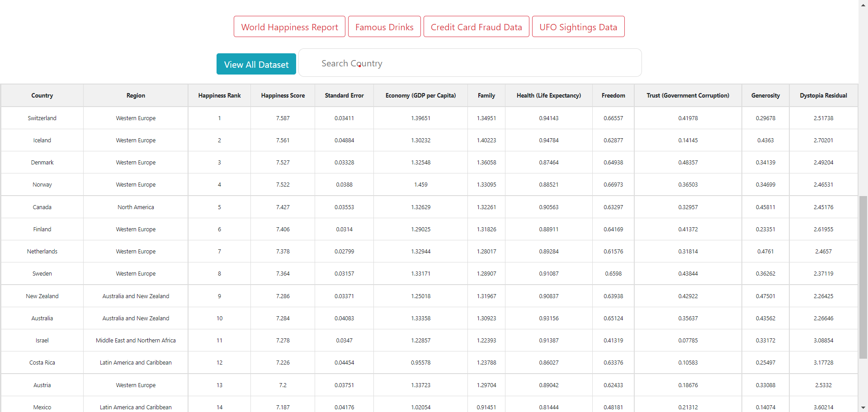This screenshot has height=412, width=868.
Task: Click the Dystopia Residual column header
Action: [824, 95]
